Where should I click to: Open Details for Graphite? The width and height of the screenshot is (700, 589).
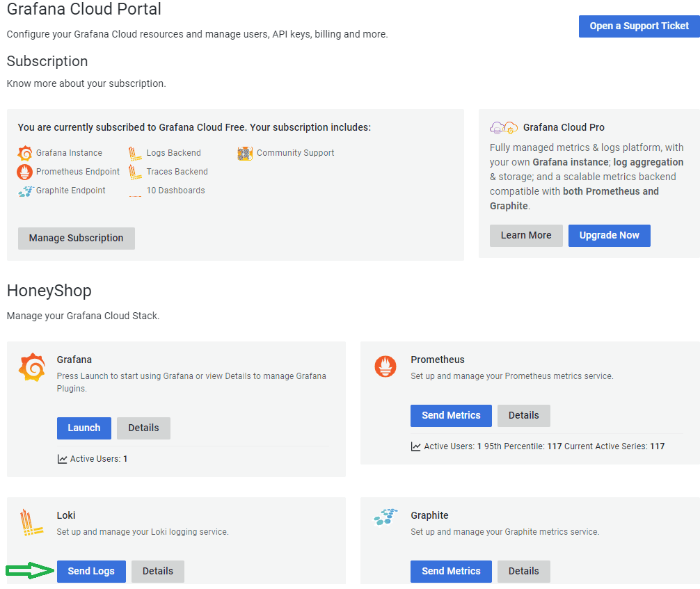pos(523,572)
